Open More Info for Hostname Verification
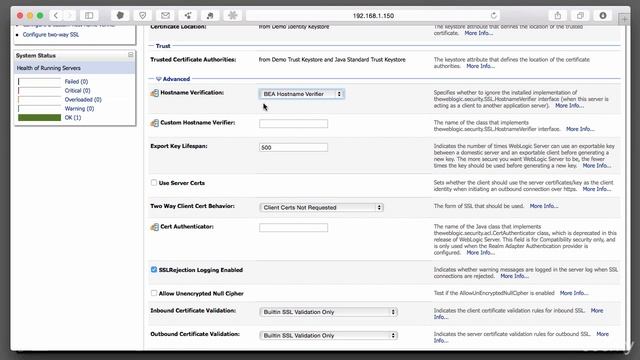Viewport: 640px width, 360px height. point(569,105)
